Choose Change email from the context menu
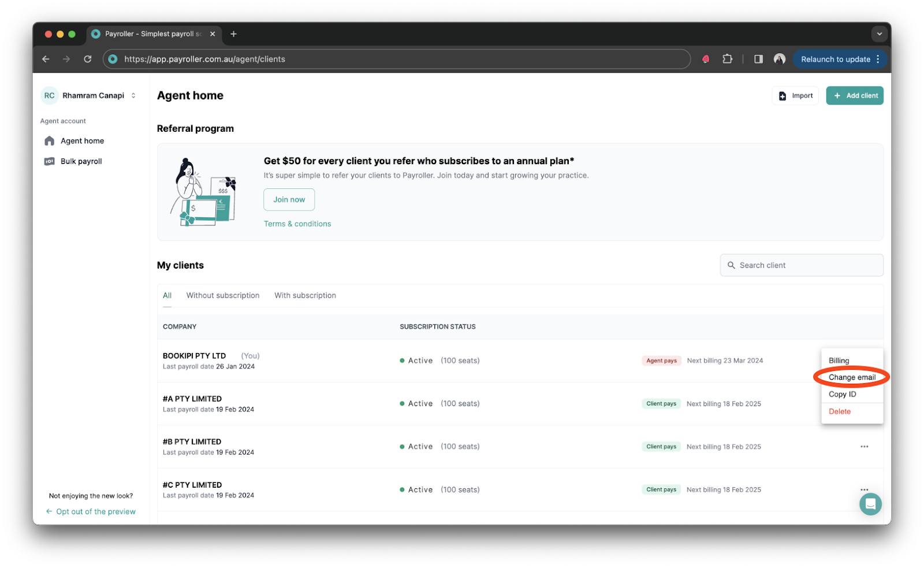This screenshot has width=924, height=568. pyautogui.click(x=852, y=377)
